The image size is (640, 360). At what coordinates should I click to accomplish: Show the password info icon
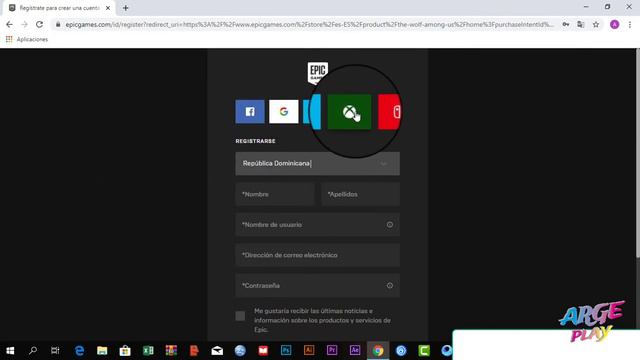pos(390,285)
